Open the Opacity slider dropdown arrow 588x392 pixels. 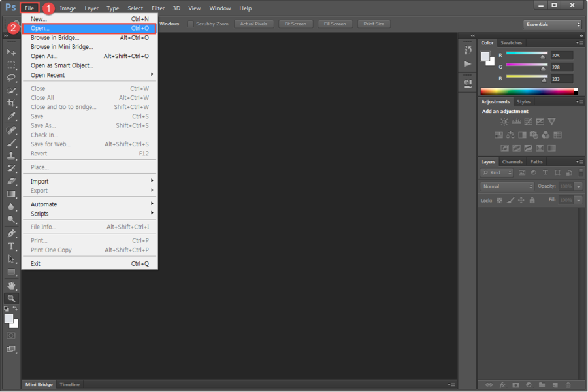pyautogui.click(x=579, y=186)
